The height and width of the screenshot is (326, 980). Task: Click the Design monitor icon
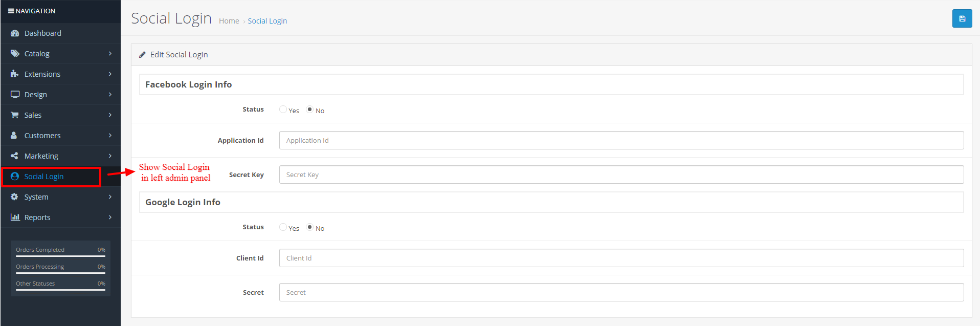15,95
